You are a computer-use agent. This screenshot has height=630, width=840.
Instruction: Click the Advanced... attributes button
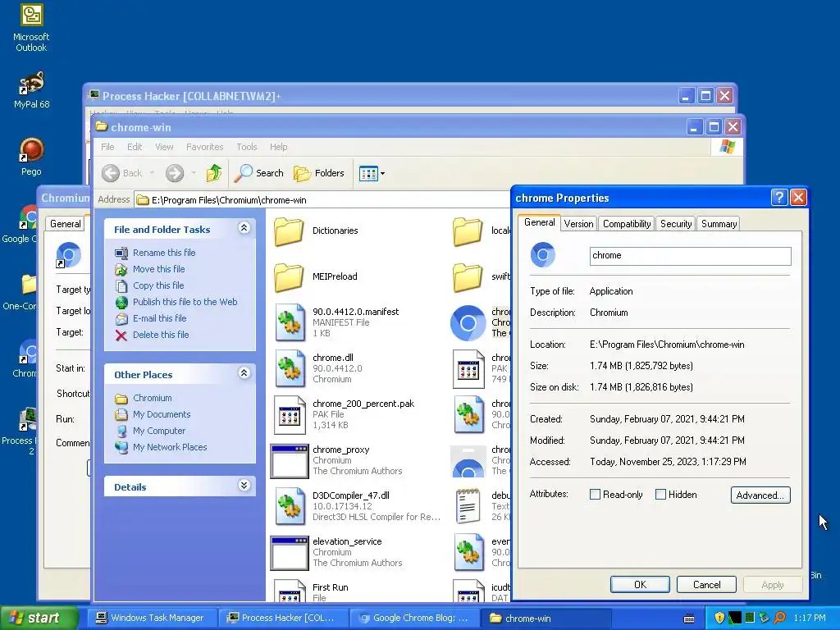pyautogui.click(x=760, y=495)
